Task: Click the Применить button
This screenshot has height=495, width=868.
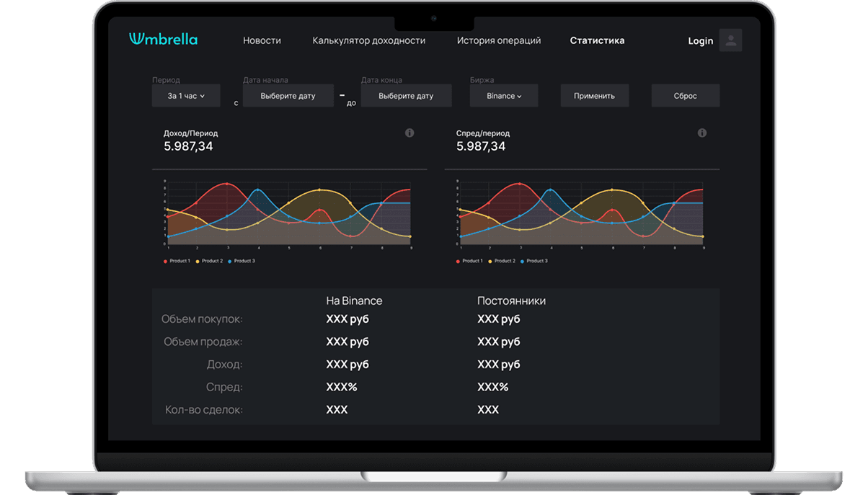Action: 594,96
